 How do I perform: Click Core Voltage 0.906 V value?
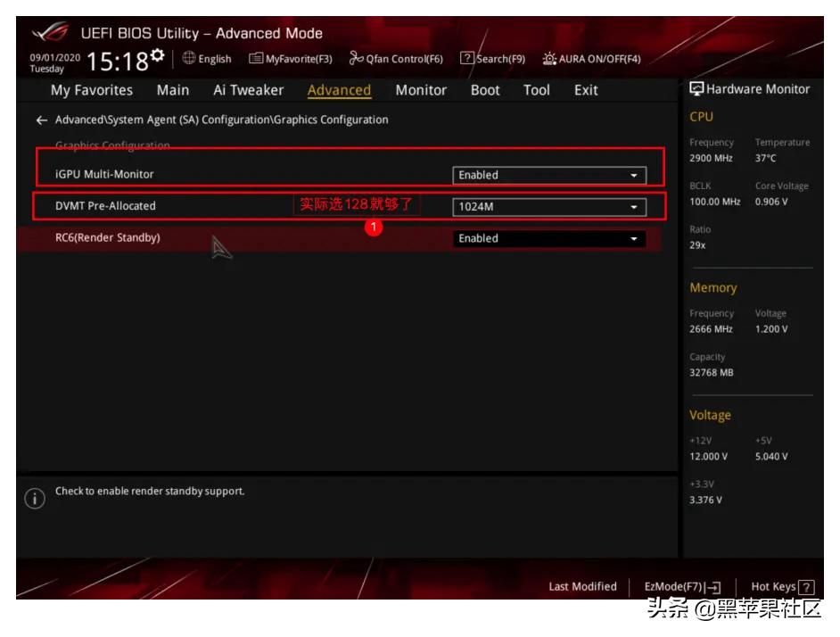tap(771, 202)
